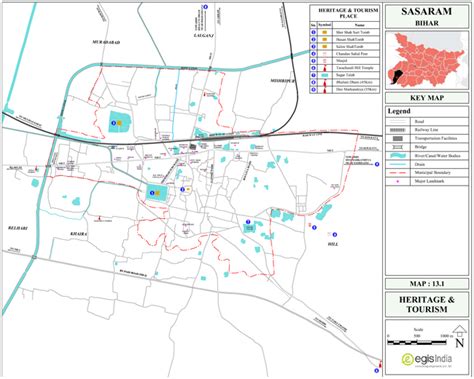The height and width of the screenshot is (379, 474).
Task: Click the scale bar below the Scale label
Action: click(417, 342)
